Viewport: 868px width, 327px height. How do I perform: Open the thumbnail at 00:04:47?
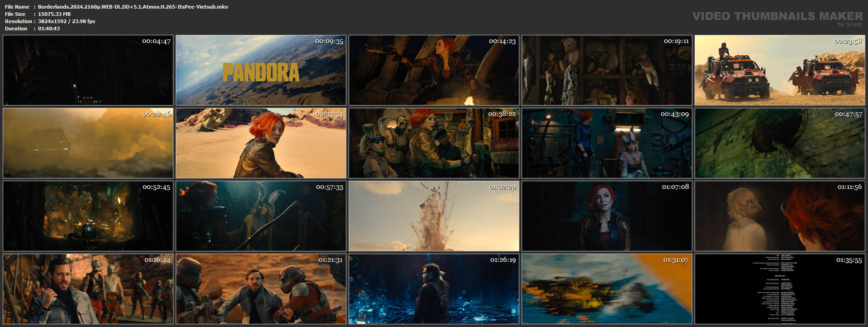pyautogui.click(x=88, y=70)
